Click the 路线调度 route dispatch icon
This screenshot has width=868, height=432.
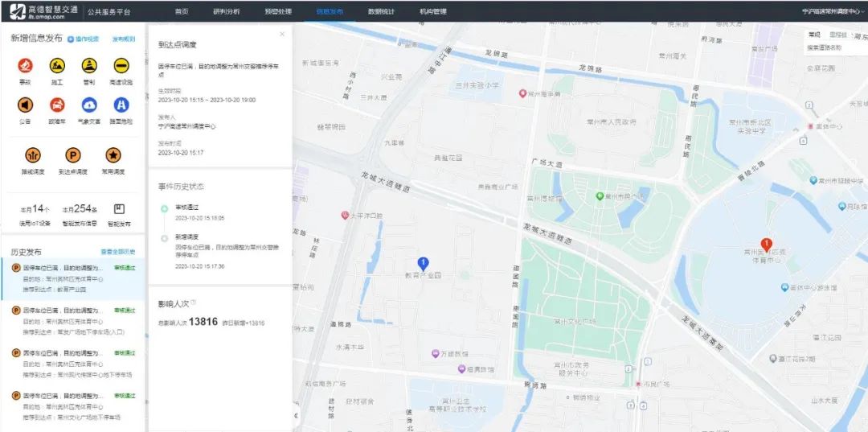(x=33, y=155)
